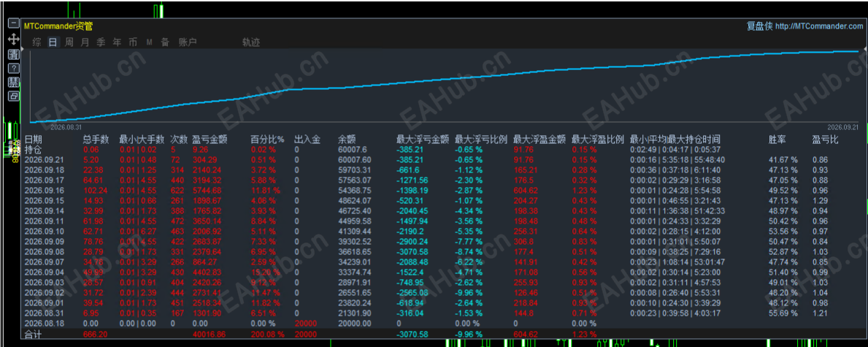
Task: Click profit ratio 1.29
Action: pos(819,201)
